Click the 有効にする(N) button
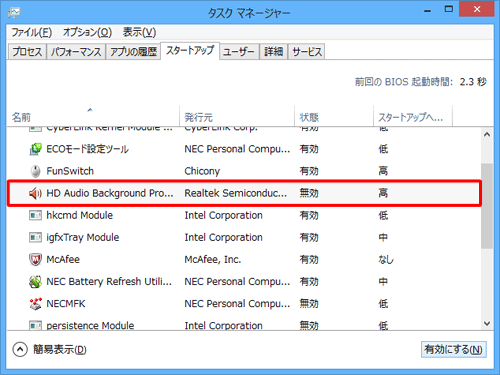The height and width of the screenshot is (375, 500). [x=453, y=349]
